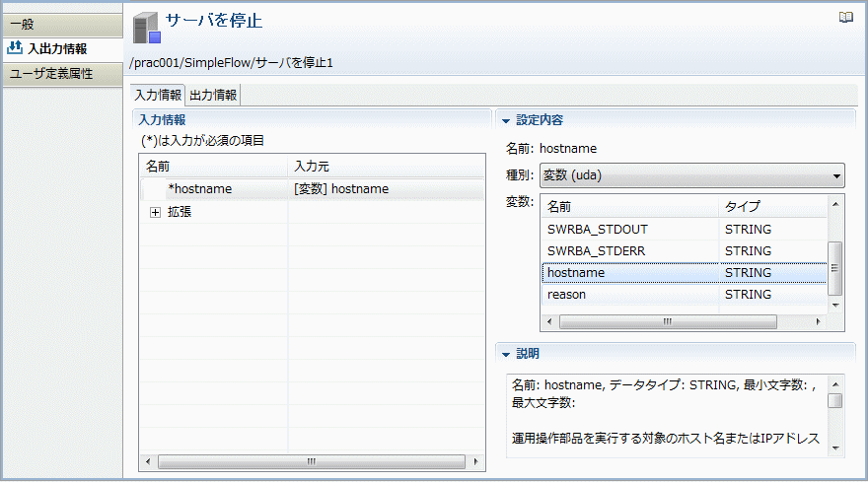Image resolution: width=868 pixels, height=482 pixels.
Task: Click the STRING type of SWRBA_STDOUT
Action: 748,229
